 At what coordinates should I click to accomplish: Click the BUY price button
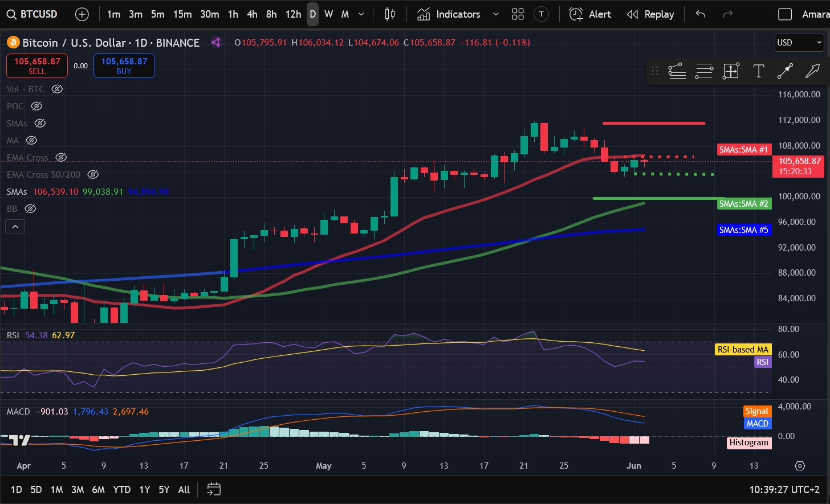tap(124, 65)
